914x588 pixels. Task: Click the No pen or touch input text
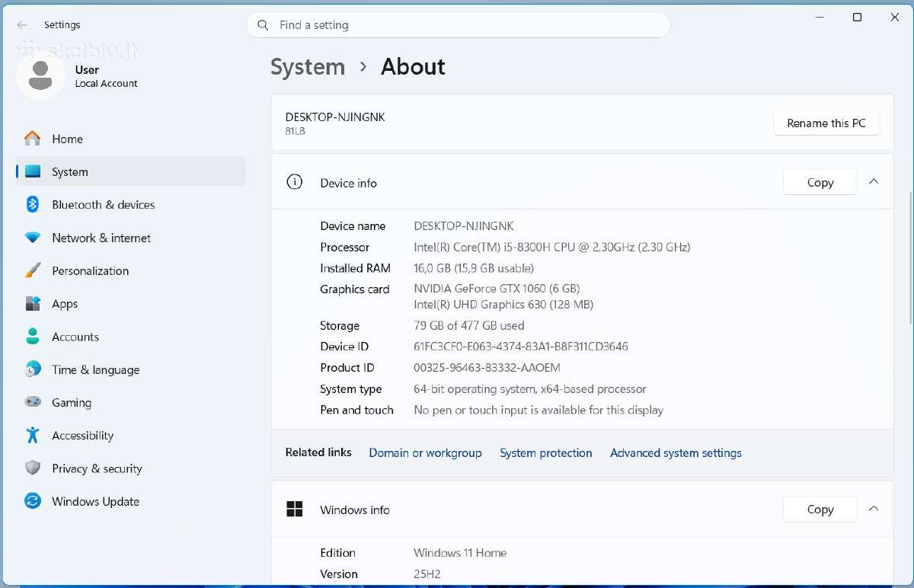coord(538,410)
